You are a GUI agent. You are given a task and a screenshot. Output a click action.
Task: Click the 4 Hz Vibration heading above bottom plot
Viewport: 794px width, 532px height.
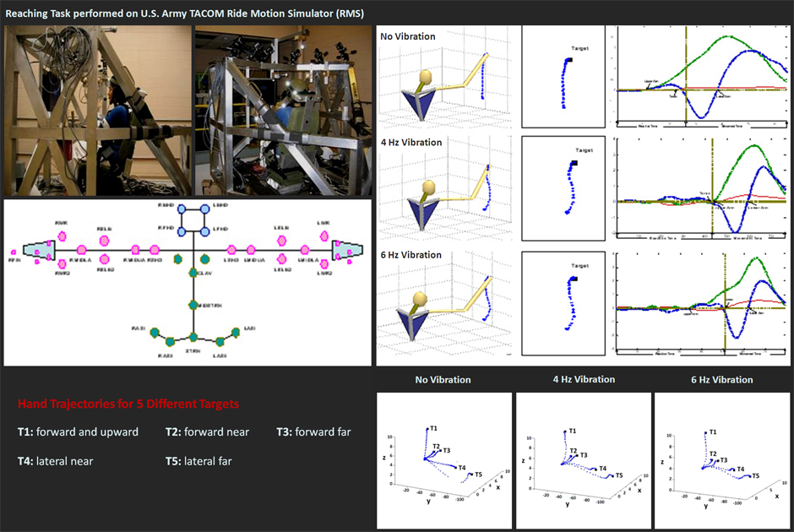pyautogui.click(x=584, y=380)
